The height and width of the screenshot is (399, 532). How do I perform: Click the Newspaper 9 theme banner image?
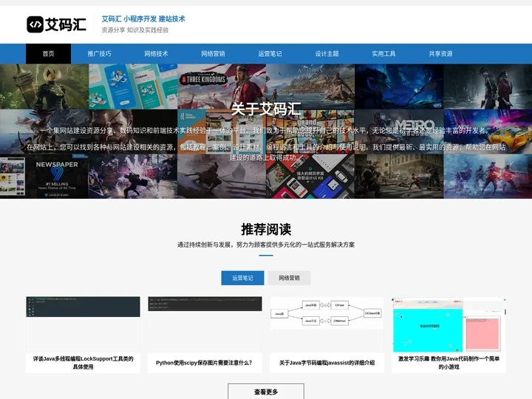tap(44, 177)
